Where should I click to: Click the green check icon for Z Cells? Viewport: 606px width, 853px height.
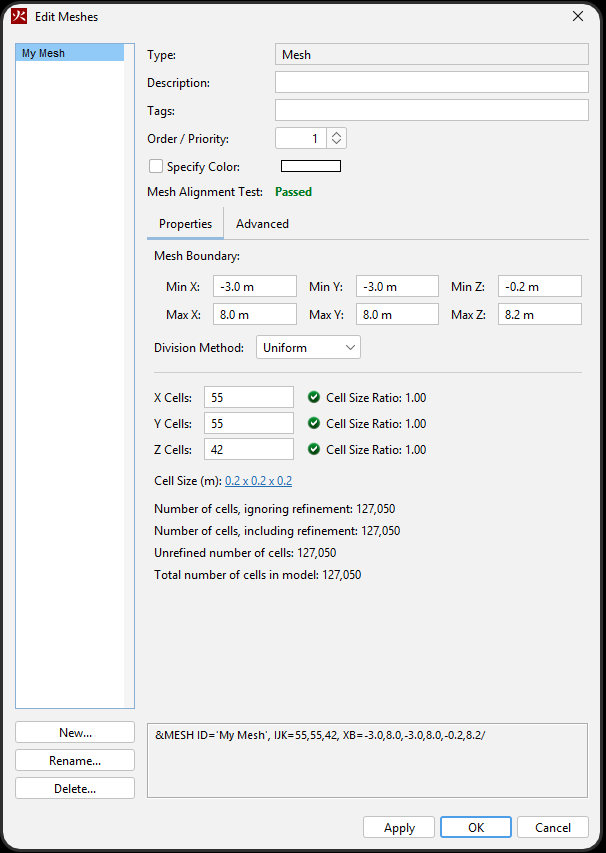coord(313,449)
